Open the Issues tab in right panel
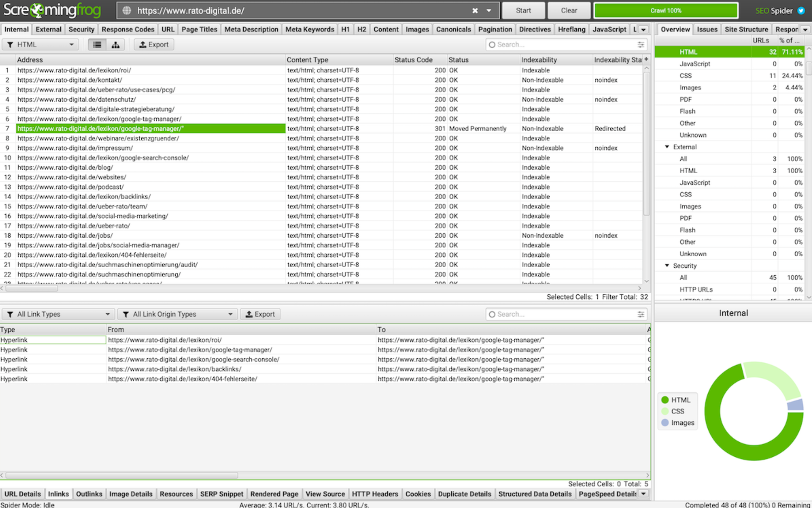The image size is (812, 508). (x=707, y=29)
